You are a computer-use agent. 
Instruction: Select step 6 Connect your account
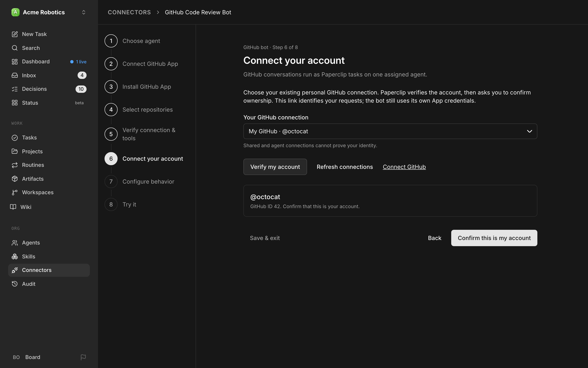tap(144, 159)
